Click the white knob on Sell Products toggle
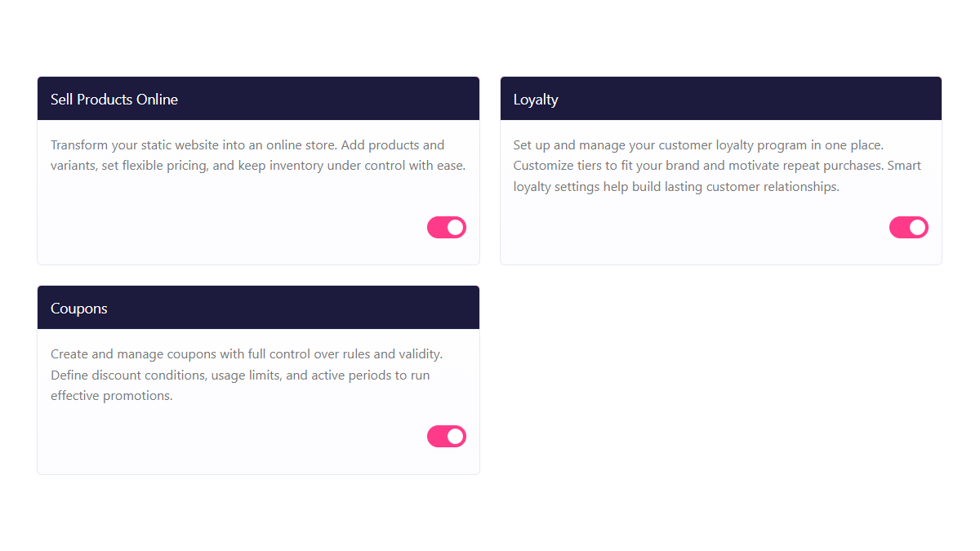This screenshot has width=980, height=551. click(456, 227)
